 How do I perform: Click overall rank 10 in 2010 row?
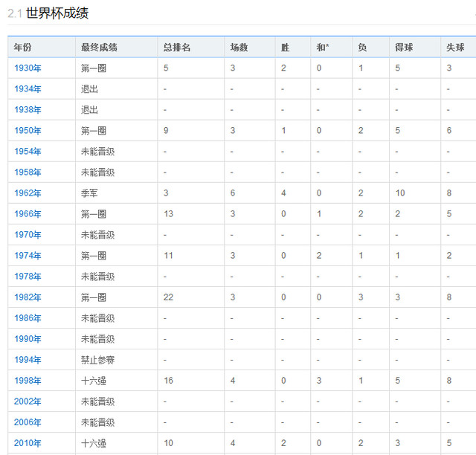click(169, 443)
